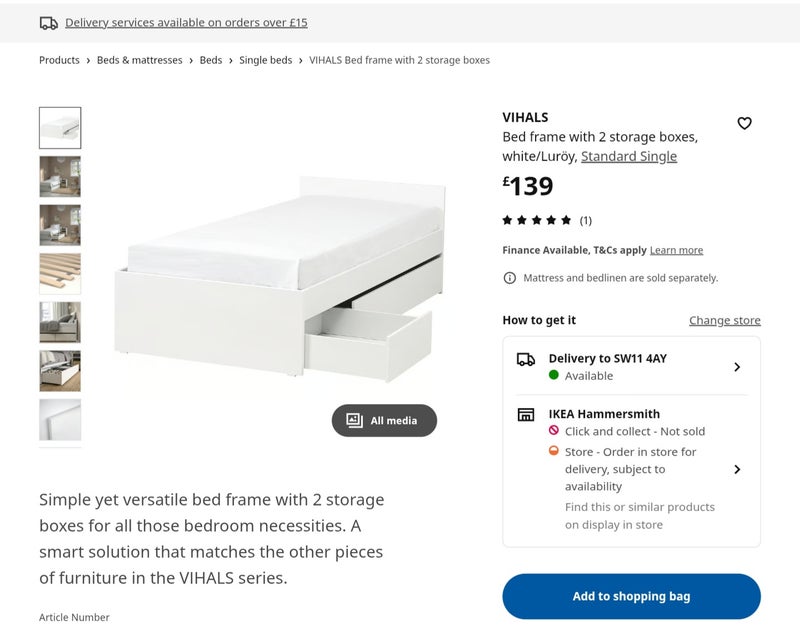Screen dimensions: 800x630
Task: Navigate to Products breadcrumb
Action: [59, 60]
